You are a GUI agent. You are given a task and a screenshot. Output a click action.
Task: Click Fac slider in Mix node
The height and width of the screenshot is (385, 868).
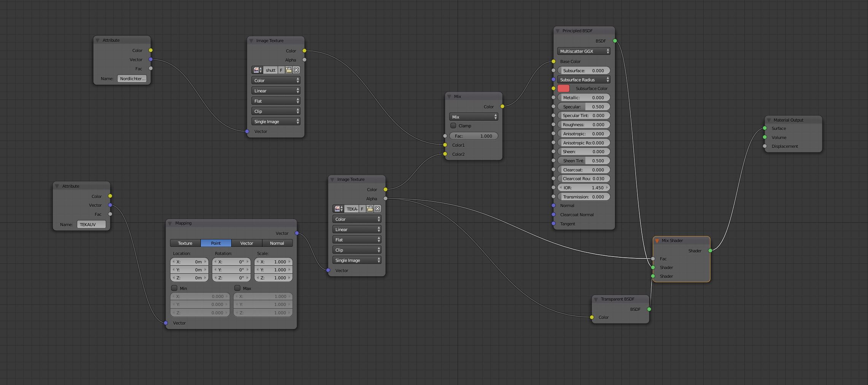(474, 136)
